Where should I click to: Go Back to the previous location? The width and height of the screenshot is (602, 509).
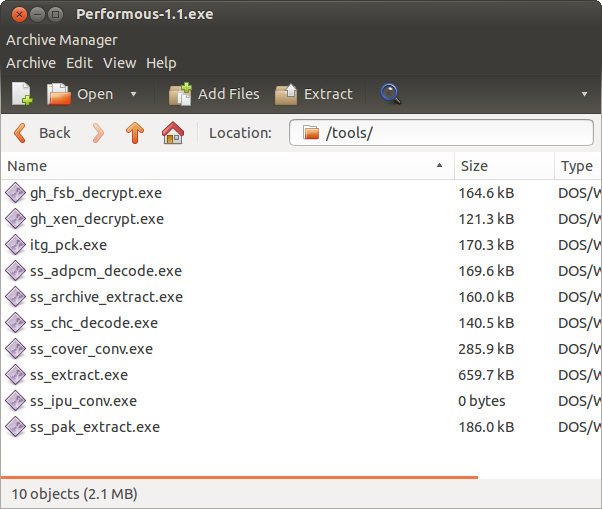tap(42, 133)
